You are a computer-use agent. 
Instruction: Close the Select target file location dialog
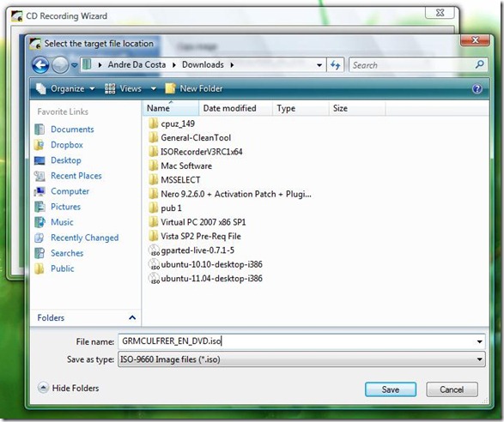[x=476, y=40]
